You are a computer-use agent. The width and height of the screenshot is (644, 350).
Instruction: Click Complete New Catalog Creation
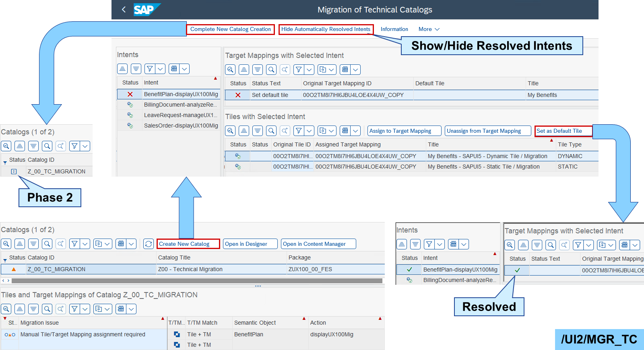[x=231, y=29]
